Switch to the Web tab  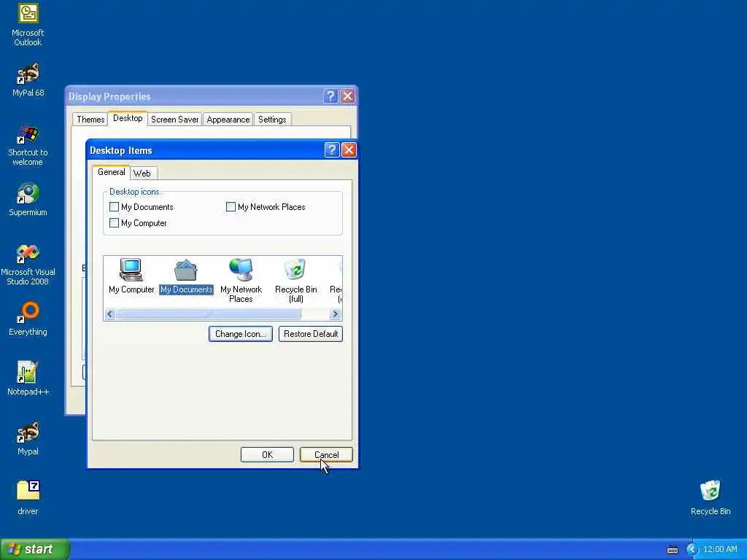click(x=142, y=174)
